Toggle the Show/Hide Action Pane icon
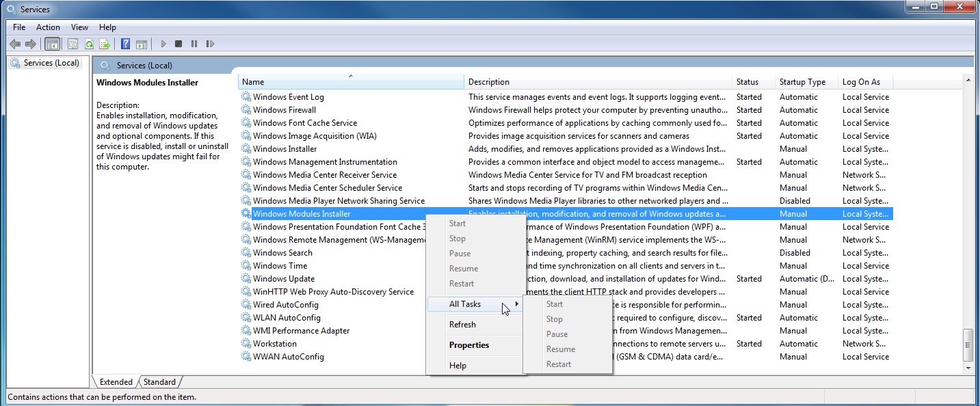The image size is (980, 406). [x=142, y=44]
